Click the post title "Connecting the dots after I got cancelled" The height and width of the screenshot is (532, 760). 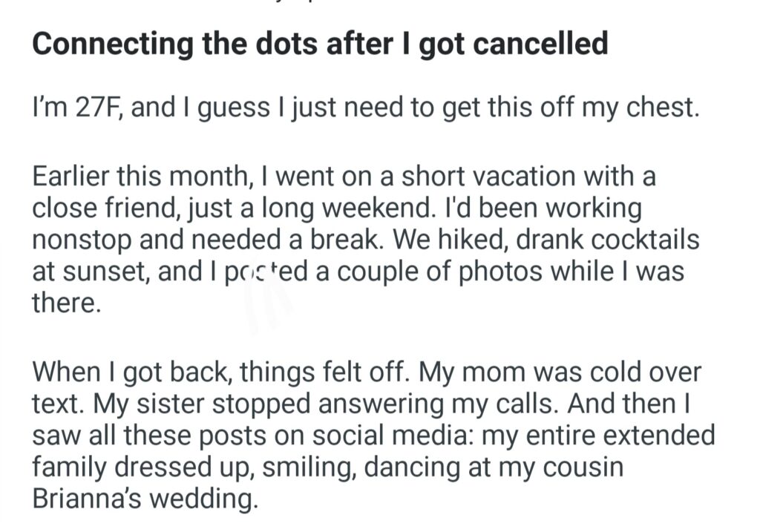pyautogui.click(x=320, y=45)
